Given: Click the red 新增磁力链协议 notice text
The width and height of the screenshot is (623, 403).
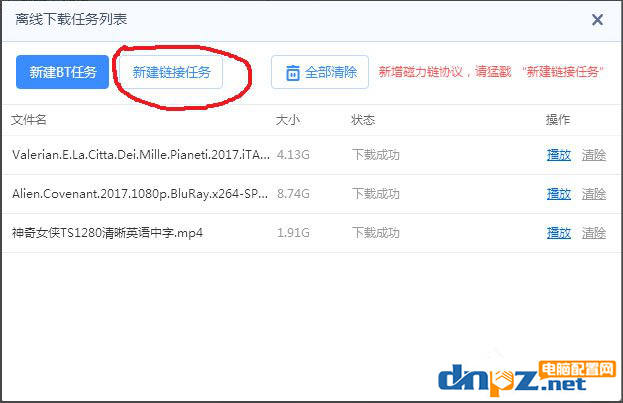Looking at the screenshot, I should pos(491,72).
